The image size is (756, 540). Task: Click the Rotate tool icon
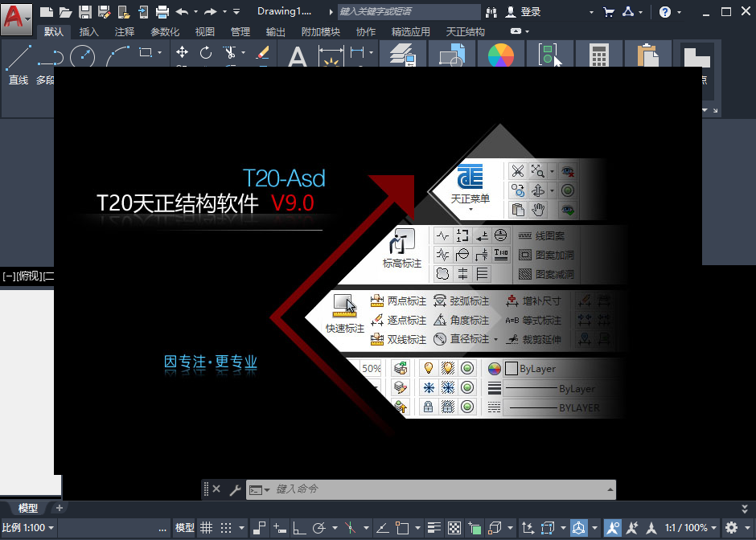(x=206, y=52)
